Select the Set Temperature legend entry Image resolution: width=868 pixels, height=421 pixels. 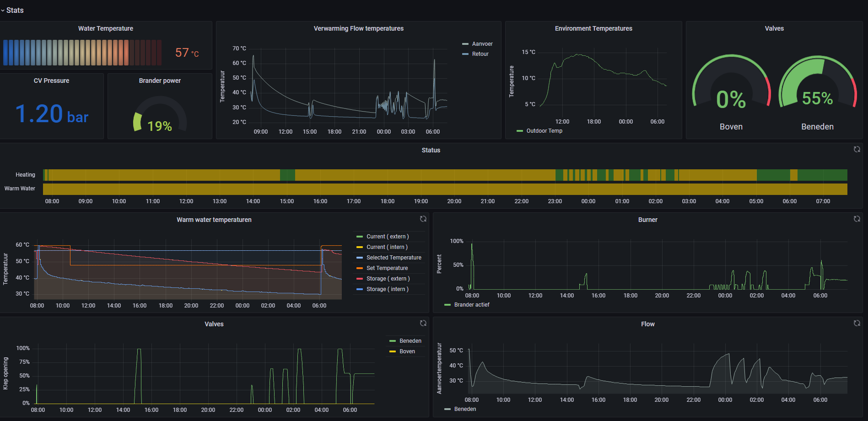[x=386, y=268]
